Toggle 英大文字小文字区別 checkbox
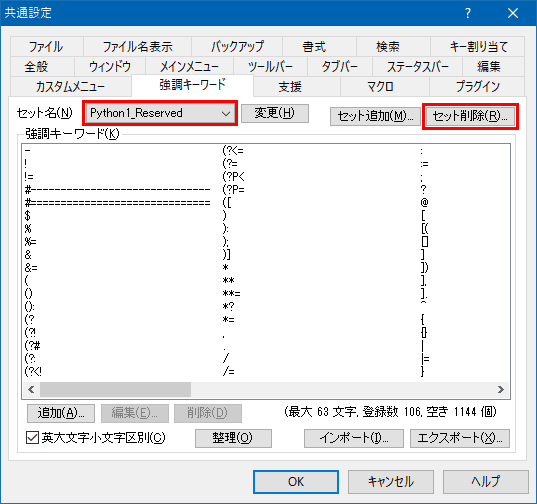 (32, 438)
